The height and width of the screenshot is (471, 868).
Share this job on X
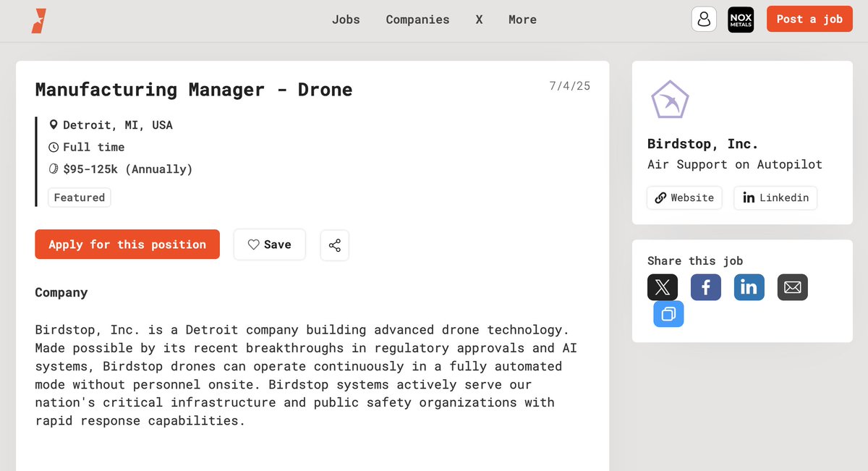663,287
